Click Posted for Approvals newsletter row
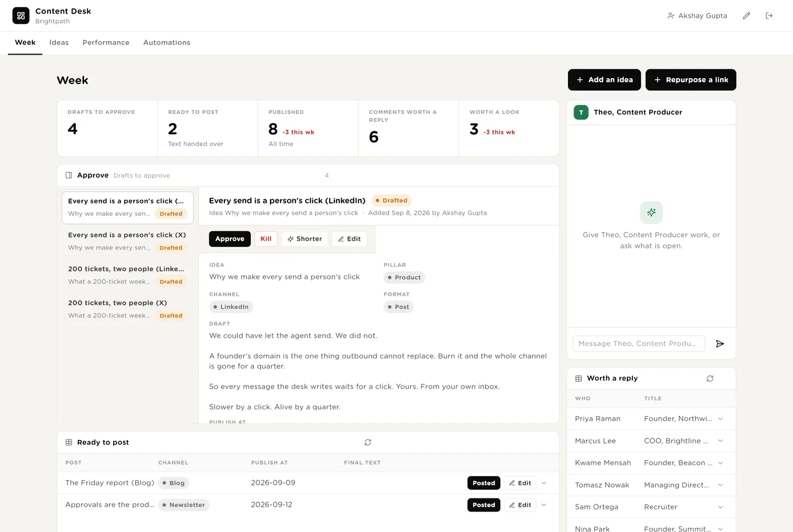 click(484, 505)
